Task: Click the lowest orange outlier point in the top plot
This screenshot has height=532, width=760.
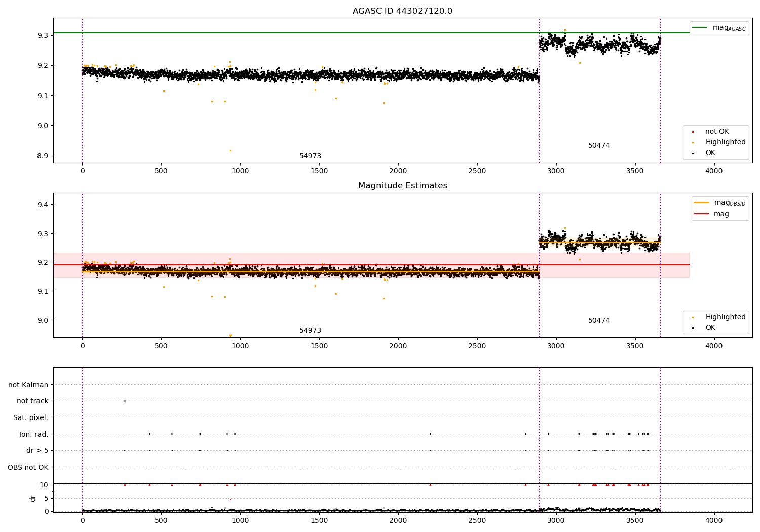Action: click(230, 150)
